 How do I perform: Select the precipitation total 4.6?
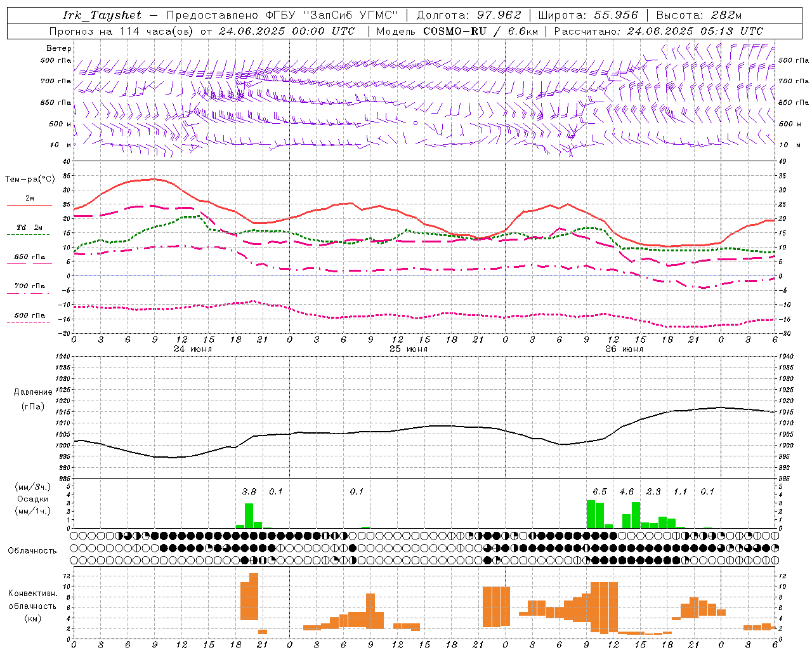pyautogui.click(x=627, y=492)
